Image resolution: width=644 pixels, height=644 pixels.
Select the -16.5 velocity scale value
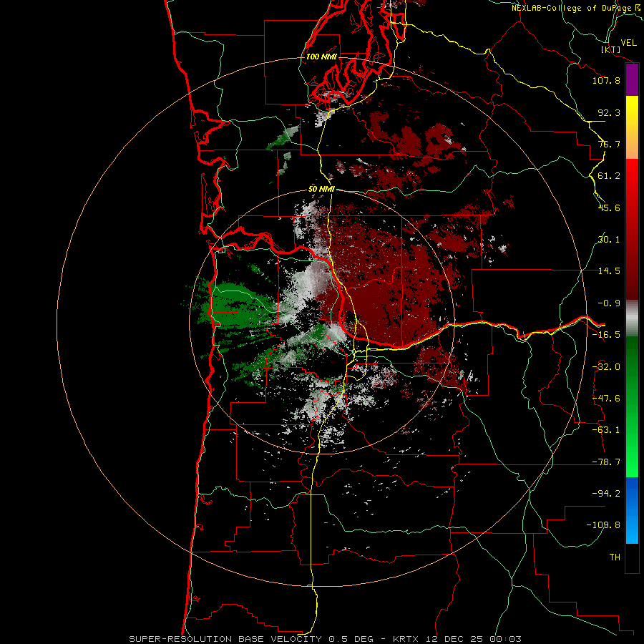pyautogui.click(x=606, y=335)
